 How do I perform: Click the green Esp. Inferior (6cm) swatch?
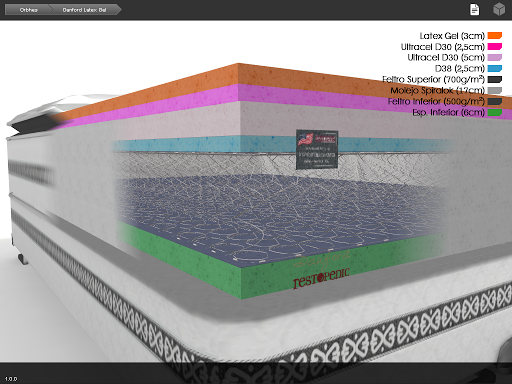(495, 112)
